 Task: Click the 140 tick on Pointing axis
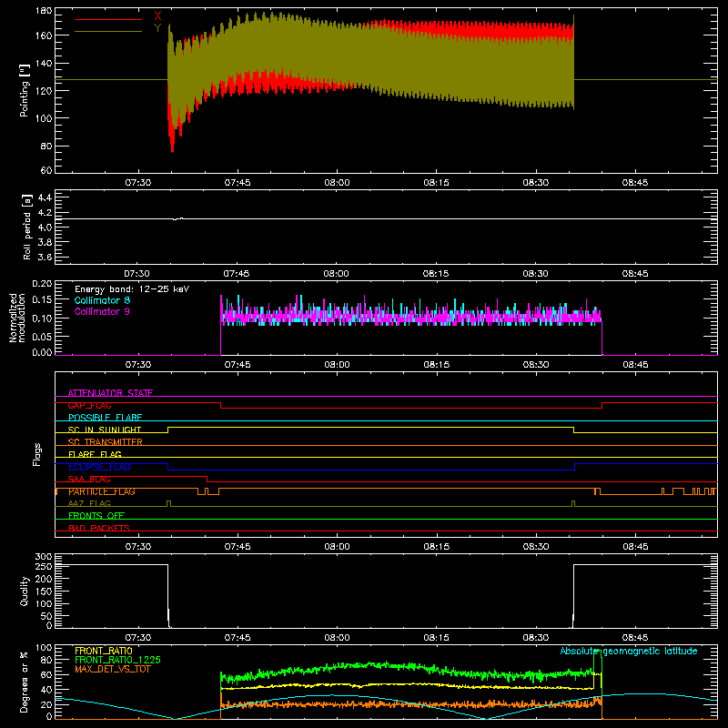[x=44, y=63]
